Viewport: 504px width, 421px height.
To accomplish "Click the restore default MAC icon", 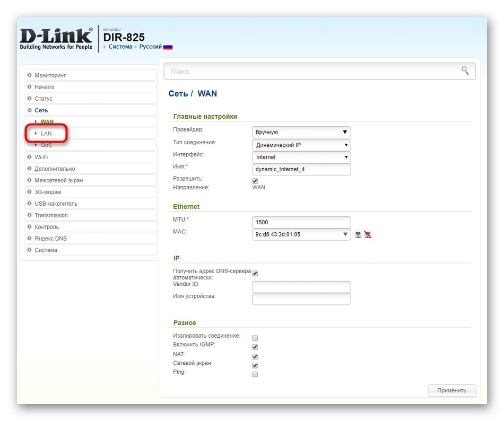I will pos(368,234).
